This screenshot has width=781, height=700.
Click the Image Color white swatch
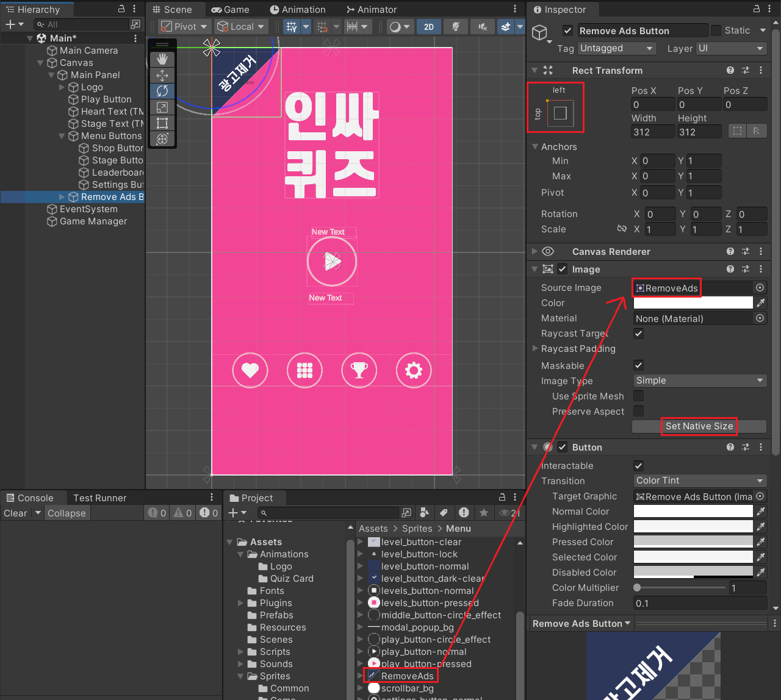click(693, 303)
